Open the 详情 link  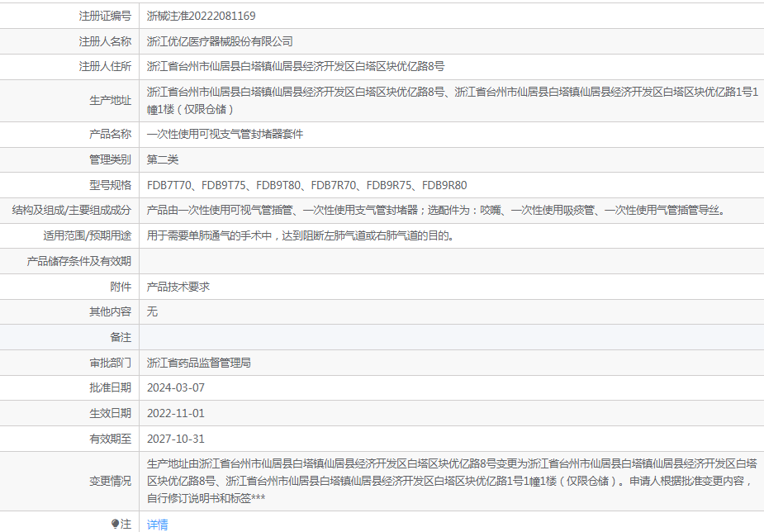click(x=158, y=525)
